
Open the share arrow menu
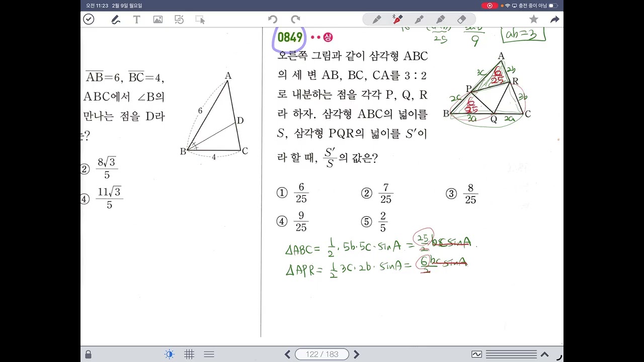(555, 20)
